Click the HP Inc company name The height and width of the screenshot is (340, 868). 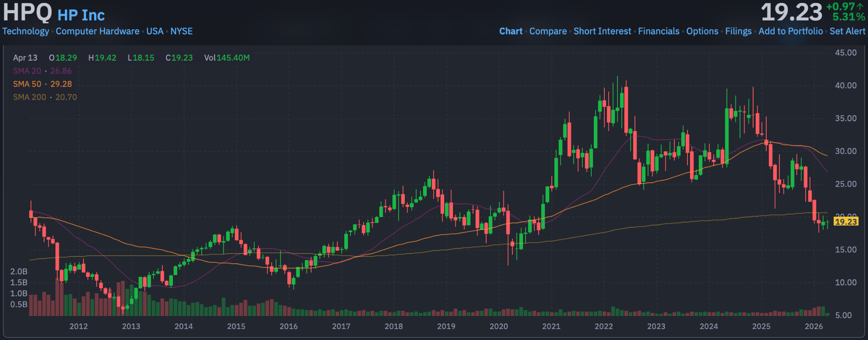pos(81,15)
